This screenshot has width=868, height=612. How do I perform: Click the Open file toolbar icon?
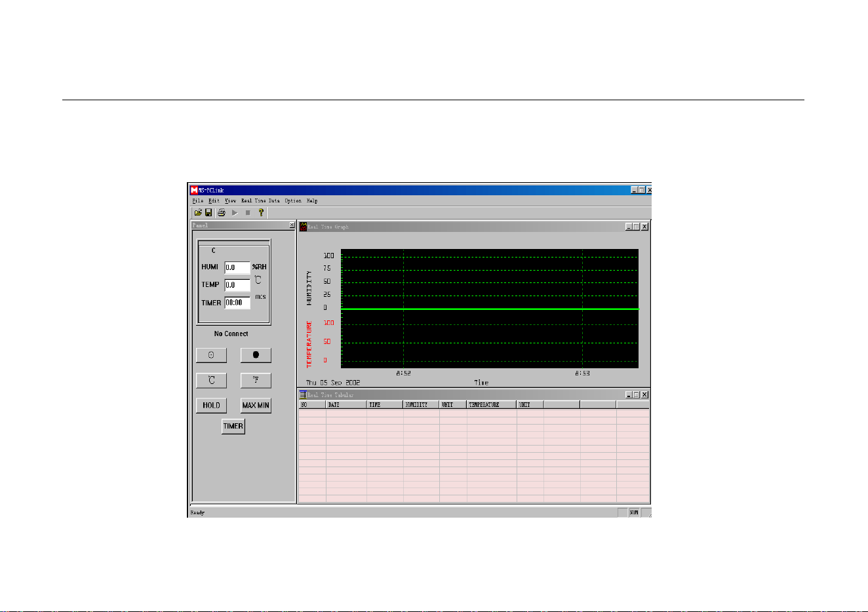[197, 213]
